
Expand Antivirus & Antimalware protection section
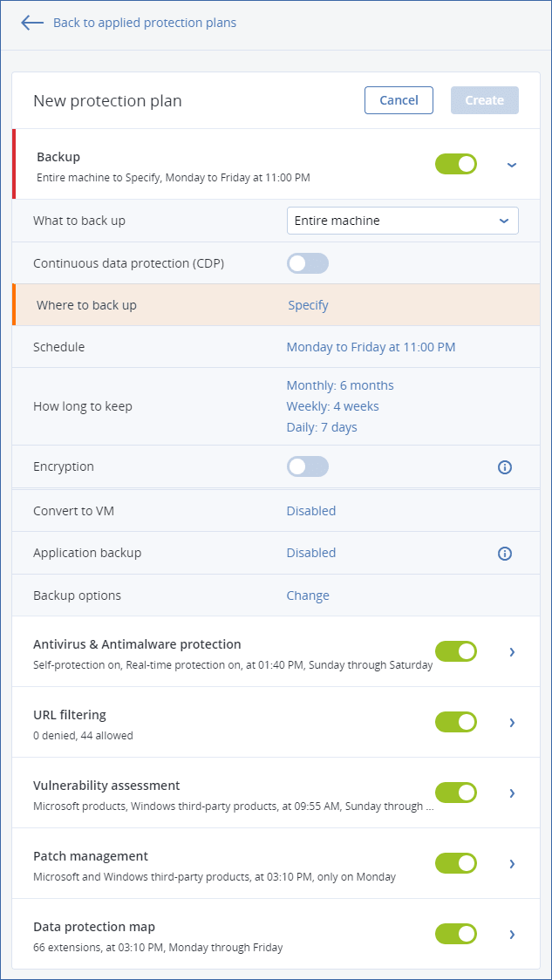click(x=512, y=651)
